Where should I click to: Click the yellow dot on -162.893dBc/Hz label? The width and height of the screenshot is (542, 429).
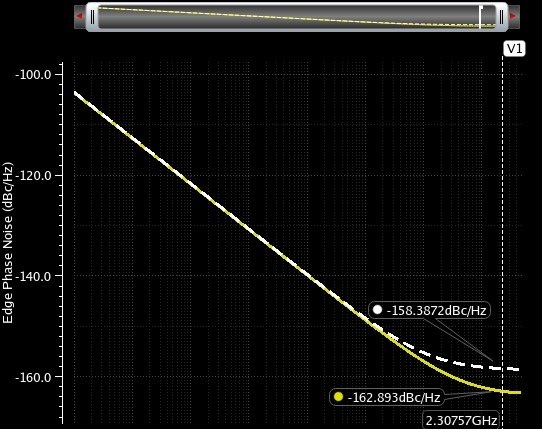click(338, 397)
